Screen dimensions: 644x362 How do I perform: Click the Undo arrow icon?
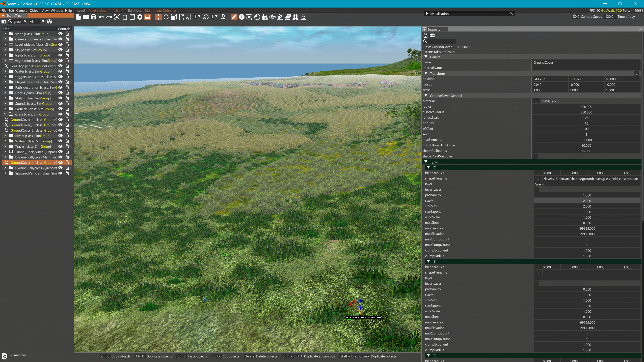pyautogui.click(x=101, y=17)
